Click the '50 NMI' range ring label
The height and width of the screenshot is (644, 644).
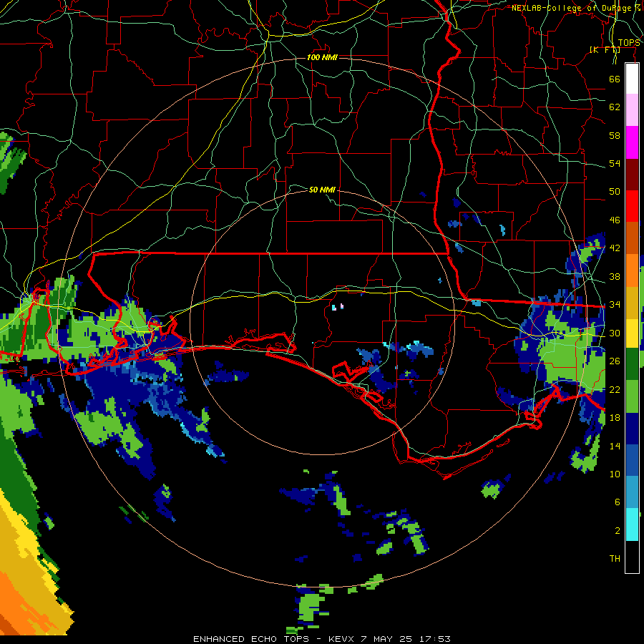(322, 190)
